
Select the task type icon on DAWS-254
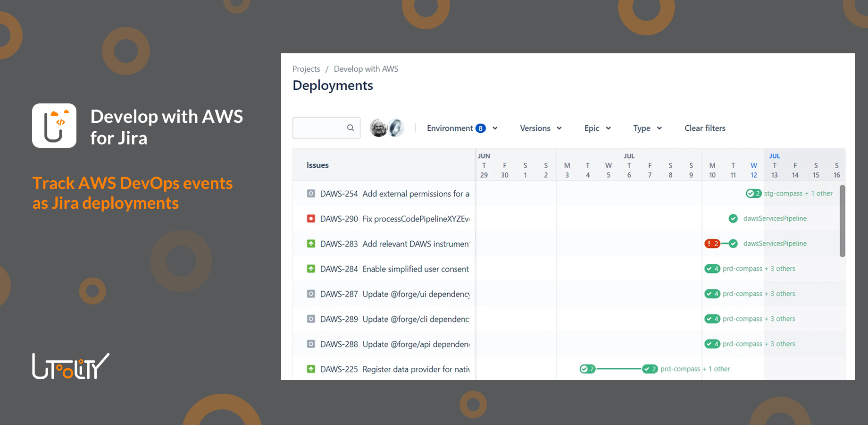pyautogui.click(x=311, y=193)
